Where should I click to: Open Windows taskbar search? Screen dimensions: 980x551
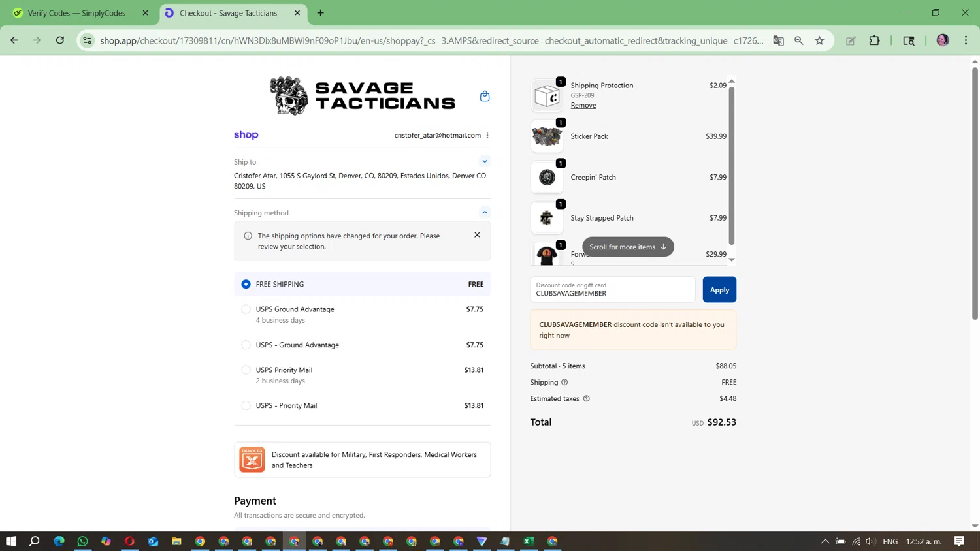pyautogui.click(x=35, y=541)
